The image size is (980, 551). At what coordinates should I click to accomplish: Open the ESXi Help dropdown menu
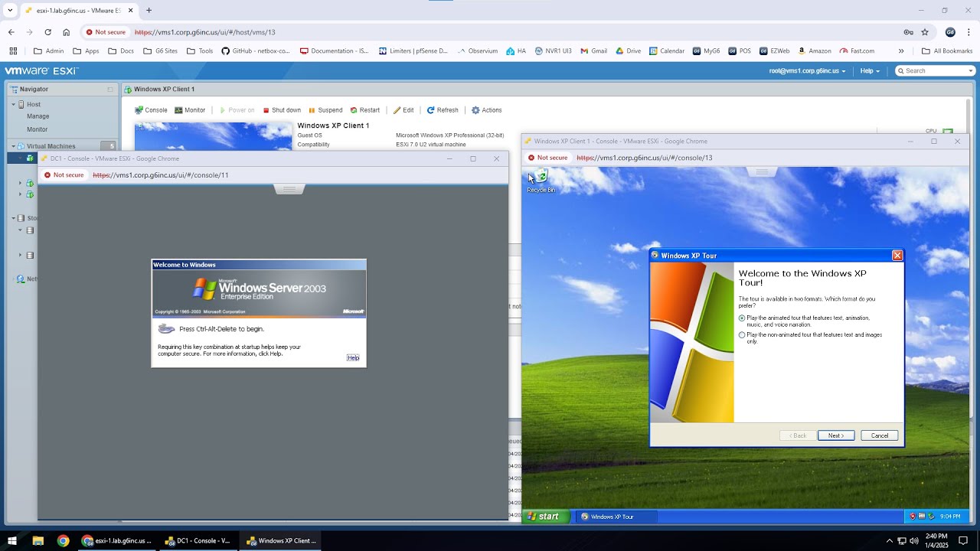pyautogui.click(x=870, y=71)
